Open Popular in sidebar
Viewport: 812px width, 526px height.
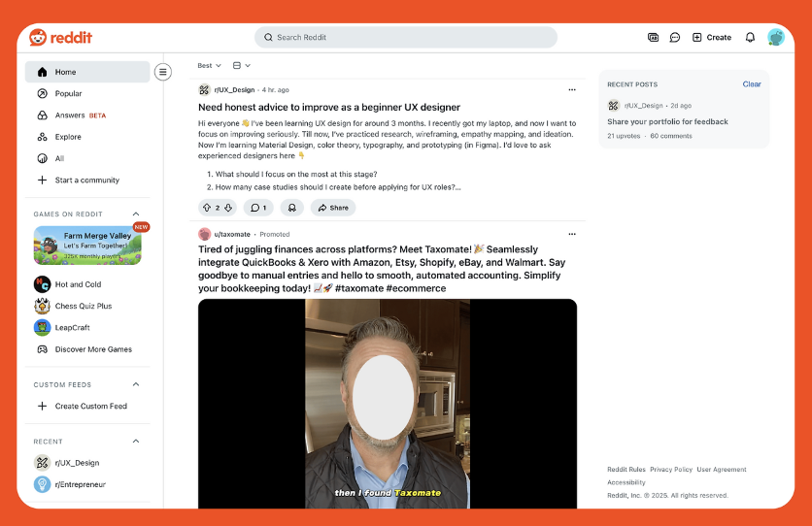87,93
